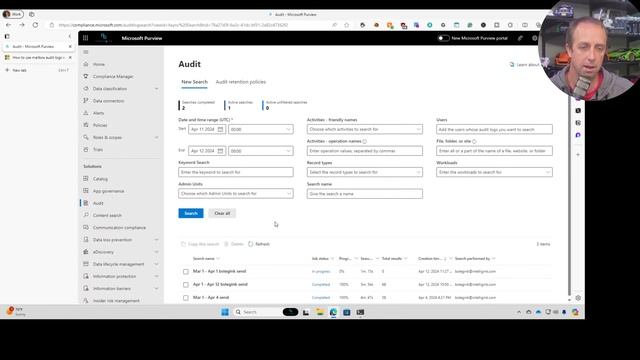Open App governance in the sidebar
This screenshot has width=640, height=360.
(x=108, y=191)
